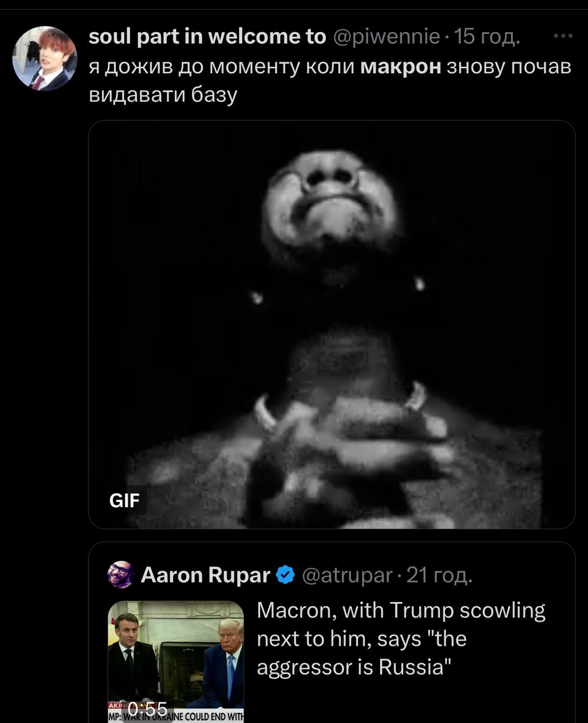The image size is (588, 723).
Task: Open the tweet's three-dot more menu
Action: pyautogui.click(x=563, y=37)
